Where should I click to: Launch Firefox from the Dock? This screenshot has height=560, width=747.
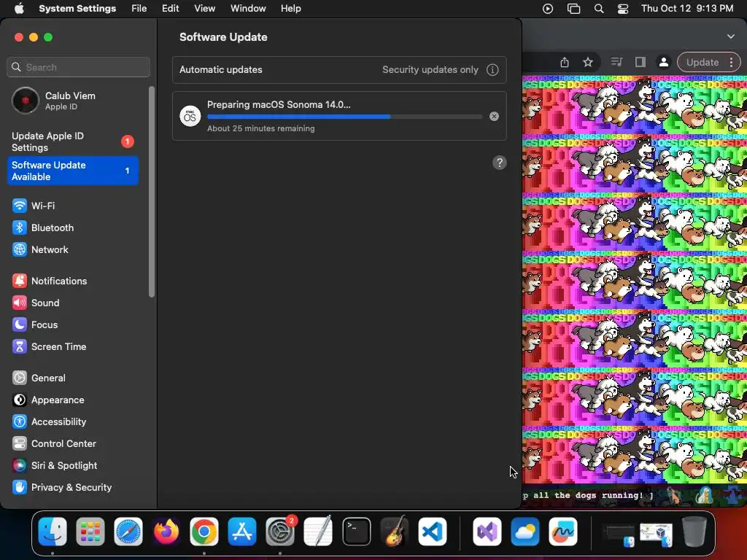(x=166, y=532)
